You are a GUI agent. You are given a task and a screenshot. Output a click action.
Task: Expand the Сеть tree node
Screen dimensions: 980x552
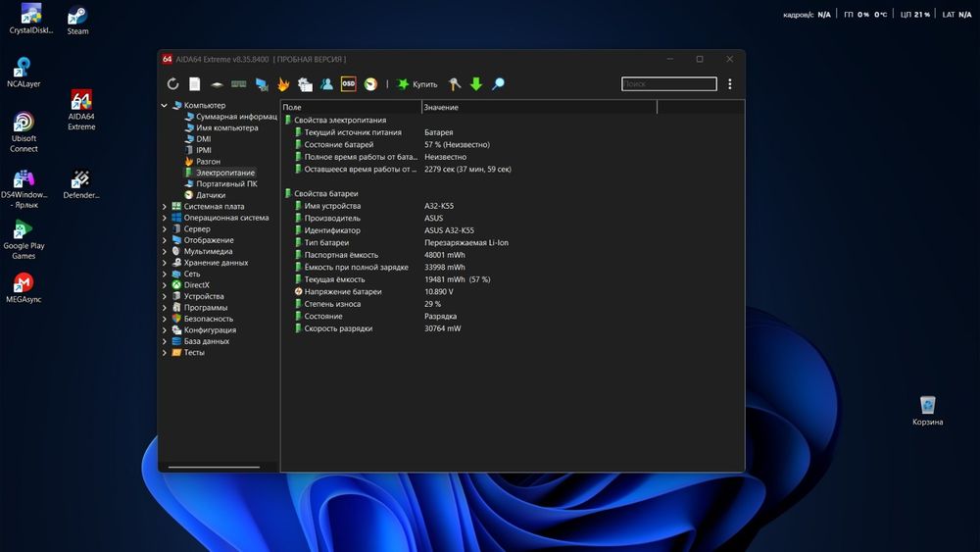[165, 274]
